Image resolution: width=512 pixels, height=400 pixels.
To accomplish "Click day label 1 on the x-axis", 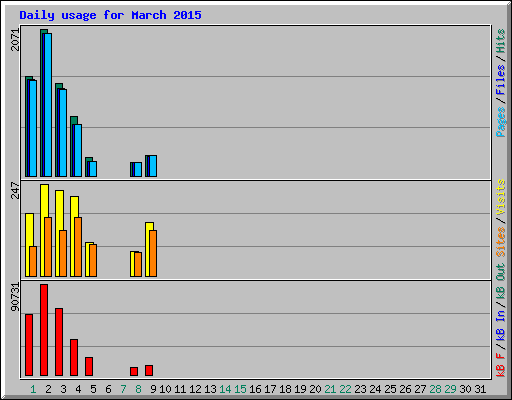I will [x=33, y=389].
